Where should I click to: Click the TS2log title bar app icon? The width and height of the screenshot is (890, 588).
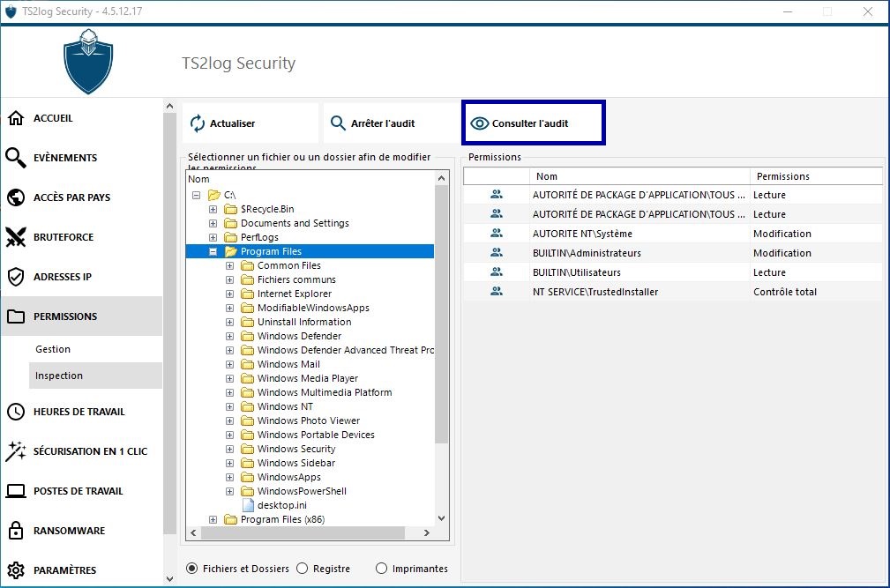coord(11,11)
